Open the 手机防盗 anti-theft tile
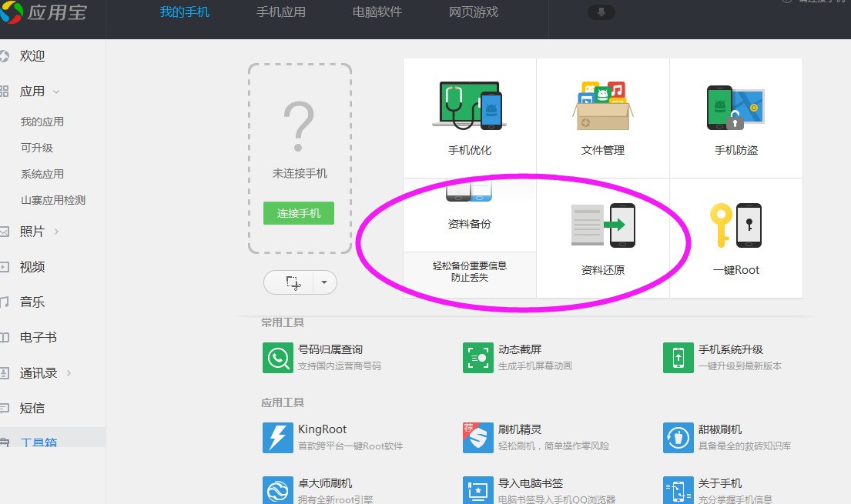This screenshot has width=851, height=504. tap(736, 118)
